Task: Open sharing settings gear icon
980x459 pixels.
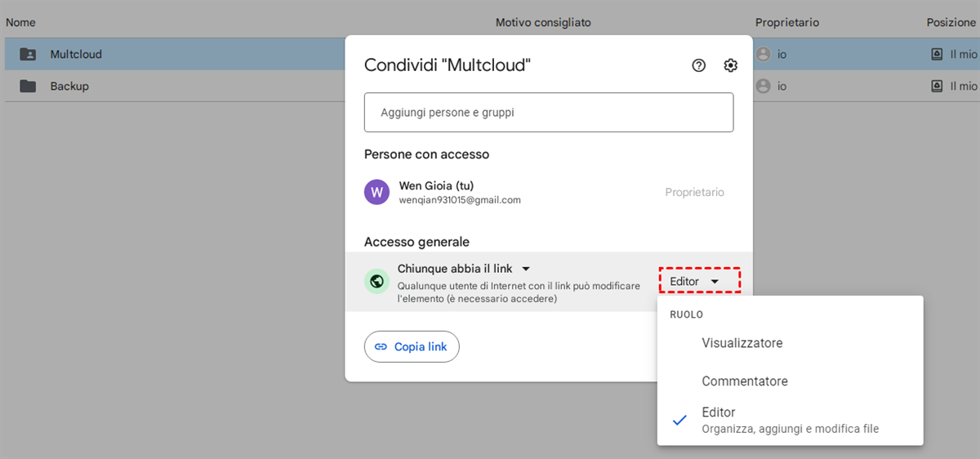Action: pyautogui.click(x=730, y=65)
